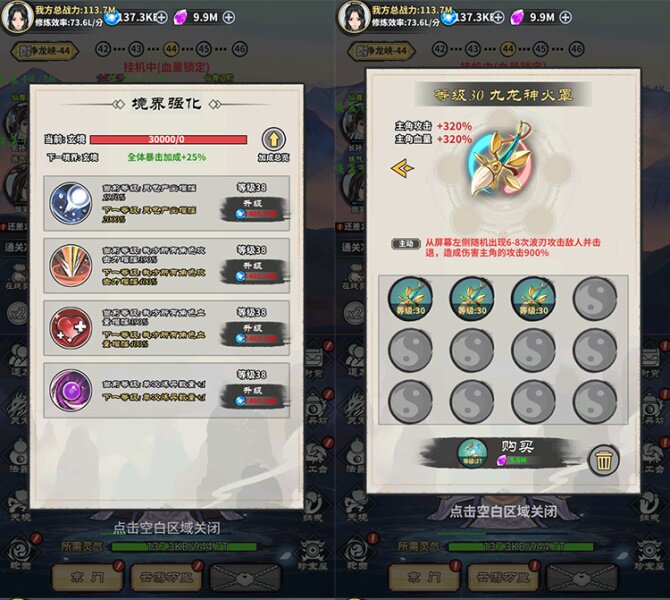
Task: Select the third level 30 artifact slot
Action: click(533, 299)
